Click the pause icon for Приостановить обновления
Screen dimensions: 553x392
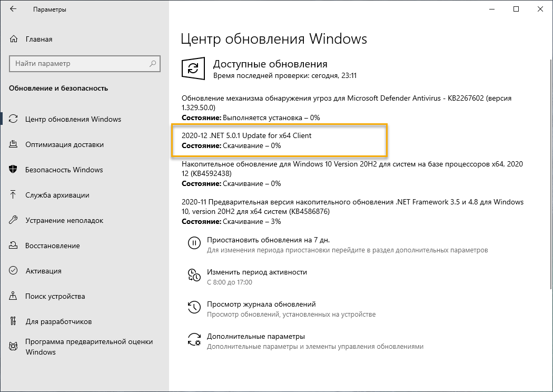click(x=195, y=243)
